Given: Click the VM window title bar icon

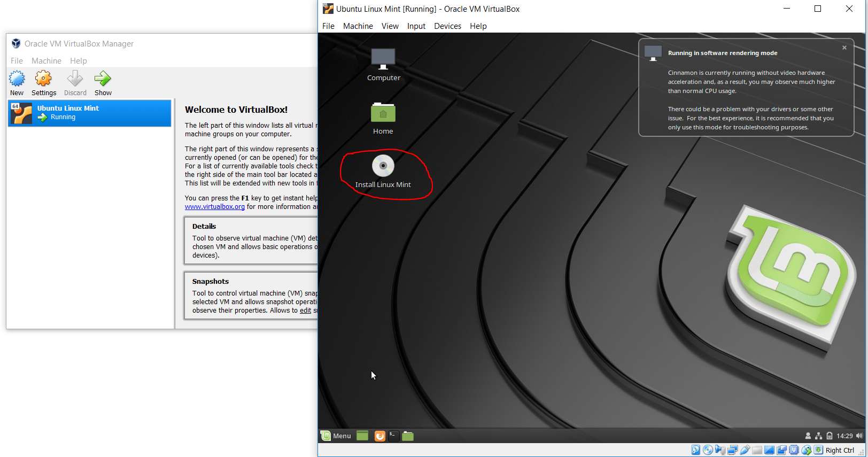Looking at the screenshot, I should click(328, 9).
